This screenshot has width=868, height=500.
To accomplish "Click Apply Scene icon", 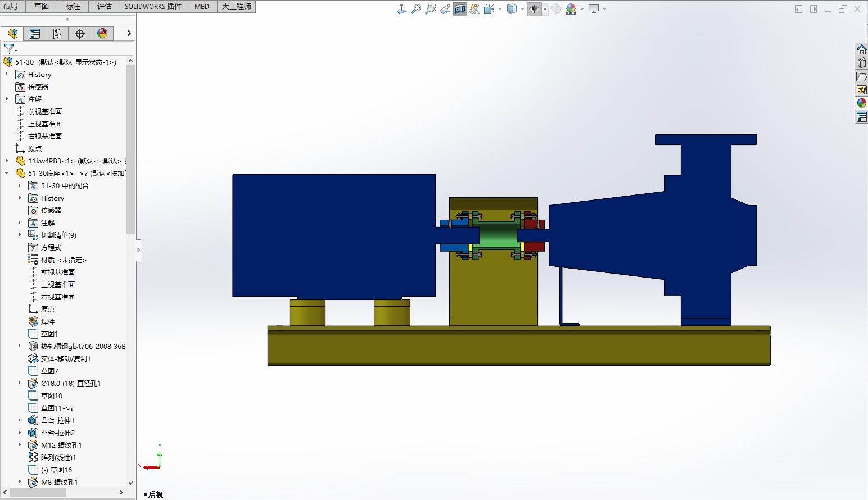I will click(571, 9).
